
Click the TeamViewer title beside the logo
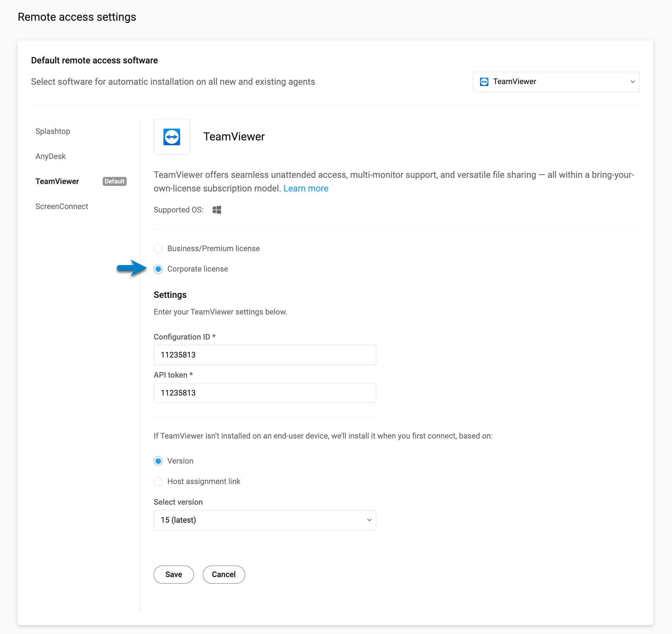coord(234,137)
